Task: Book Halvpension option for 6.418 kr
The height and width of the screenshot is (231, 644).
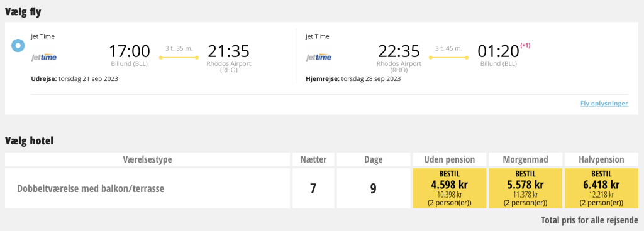Action: click(x=601, y=188)
